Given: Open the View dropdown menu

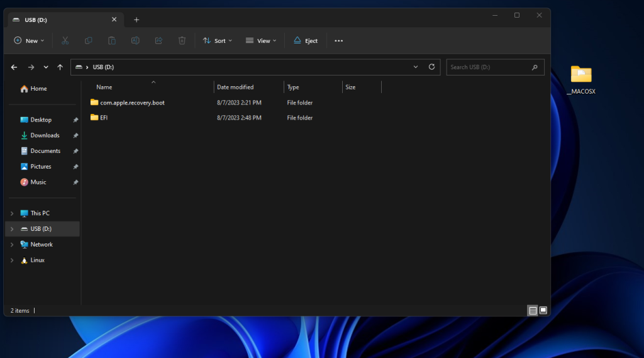Looking at the screenshot, I should [x=261, y=41].
